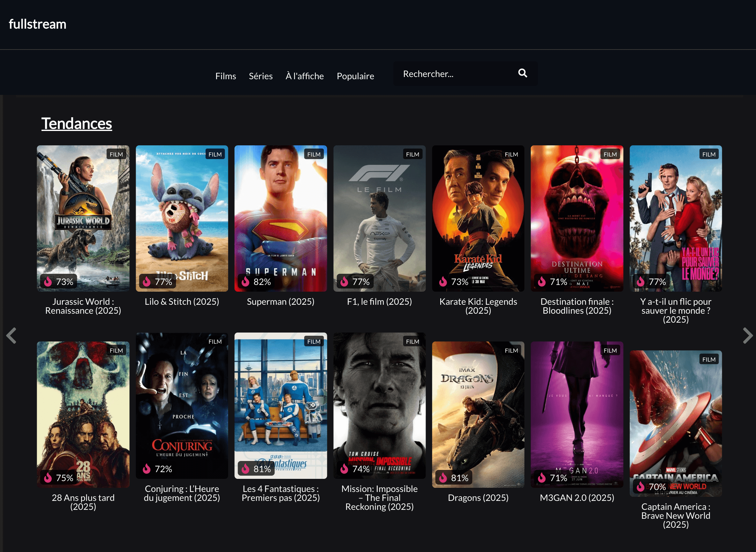
Task: Click the flame rating on M3GAN 2.0
Action: [542, 478]
